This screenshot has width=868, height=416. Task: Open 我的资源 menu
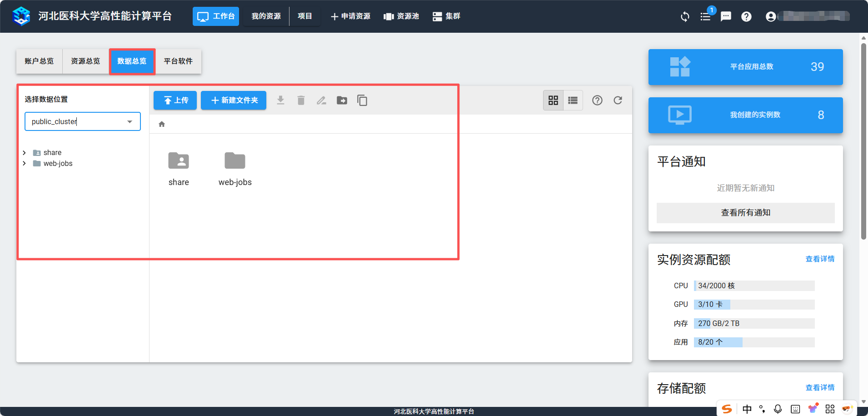(266, 16)
